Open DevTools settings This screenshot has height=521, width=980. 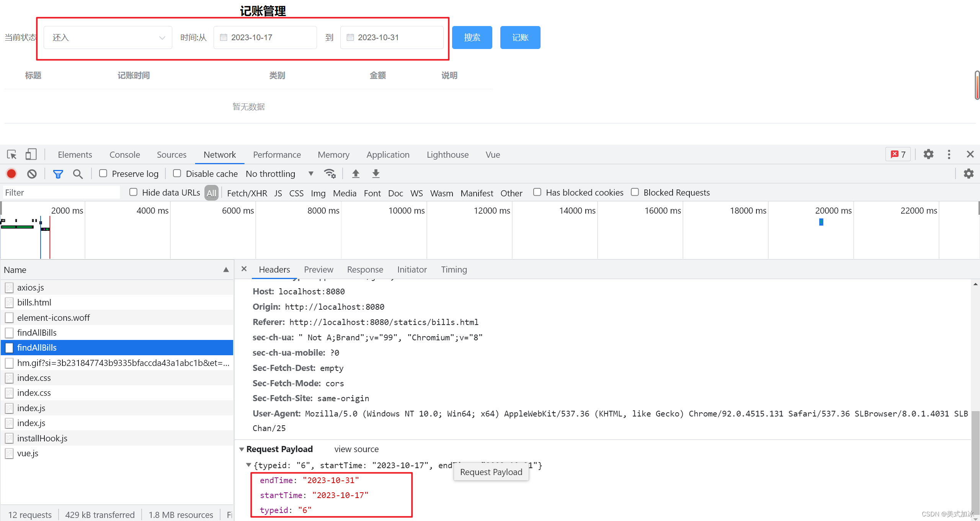pos(928,154)
